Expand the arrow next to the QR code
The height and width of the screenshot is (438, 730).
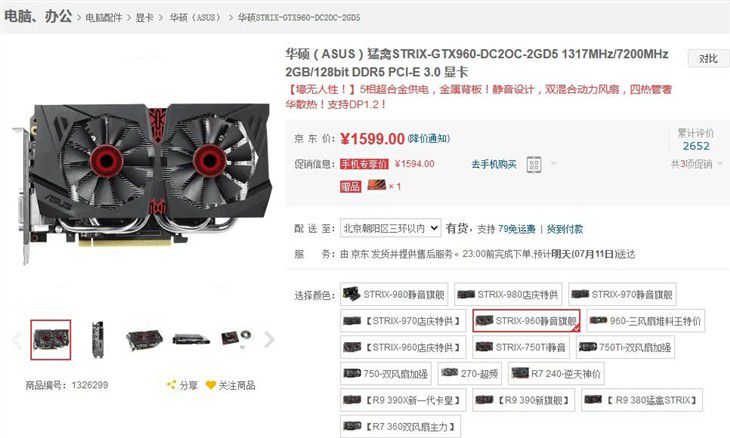pyautogui.click(x=553, y=163)
